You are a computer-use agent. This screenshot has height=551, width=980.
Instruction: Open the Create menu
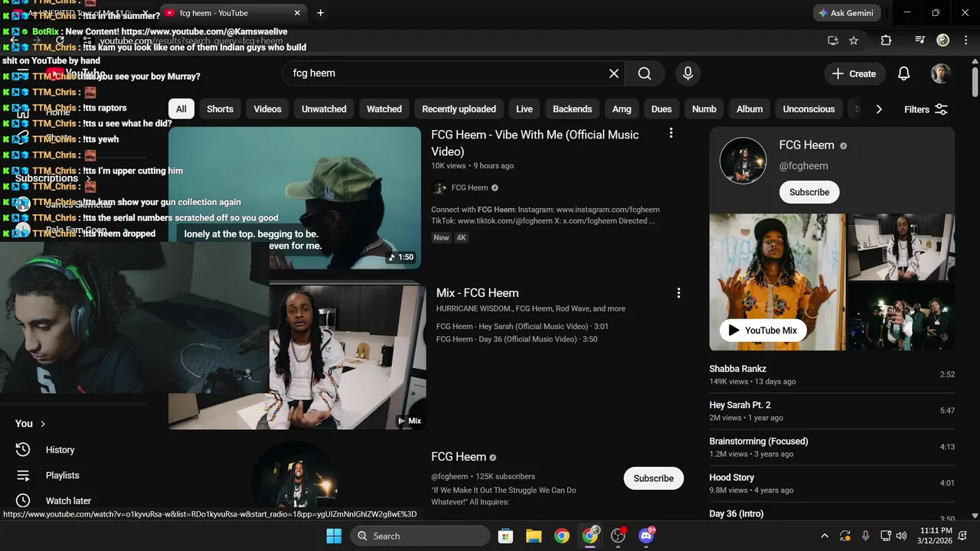pyautogui.click(x=854, y=73)
